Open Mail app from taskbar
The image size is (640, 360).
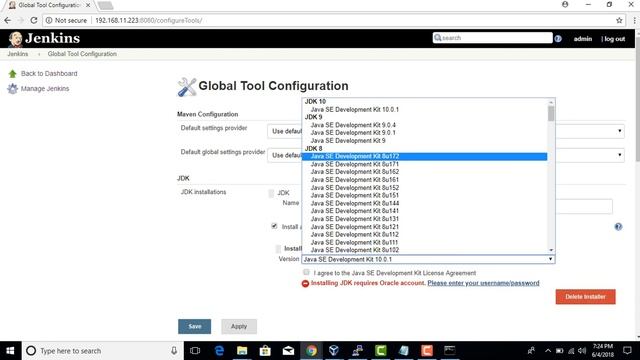288,351
